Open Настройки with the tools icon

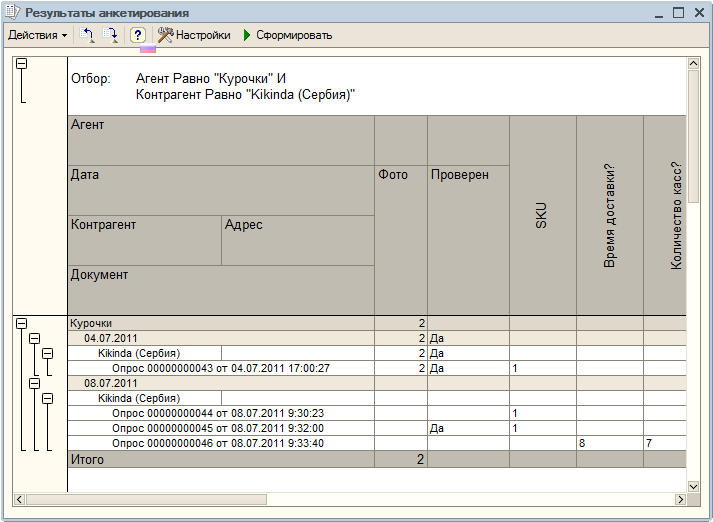pyautogui.click(x=194, y=35)
